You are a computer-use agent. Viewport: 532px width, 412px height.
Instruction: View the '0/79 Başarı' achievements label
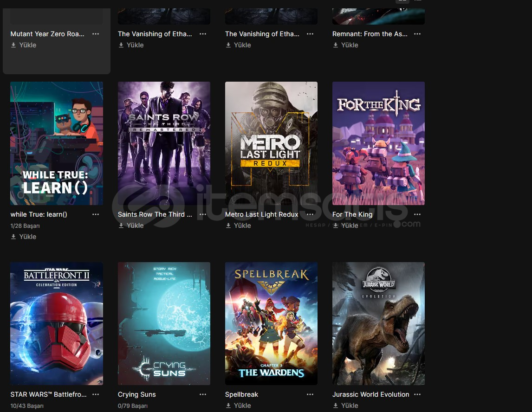tap(133, 406)
